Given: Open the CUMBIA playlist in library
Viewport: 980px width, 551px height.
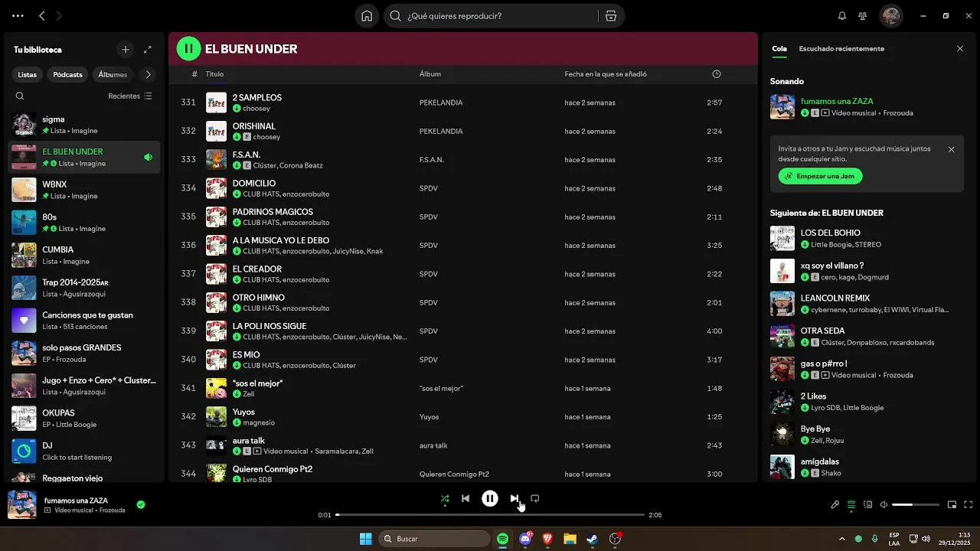Looking at the screenshot, I should [x=84, y=255].
